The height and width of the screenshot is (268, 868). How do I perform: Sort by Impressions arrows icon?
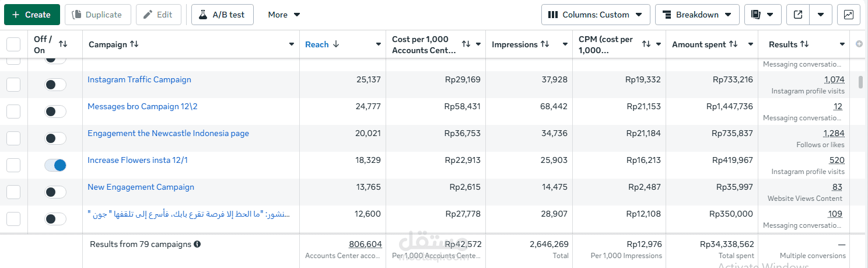click(x=545, y=44)
